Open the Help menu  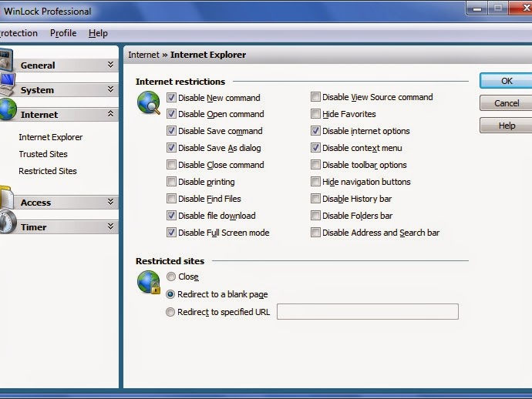pyautogui.click(x=98, y=33)
